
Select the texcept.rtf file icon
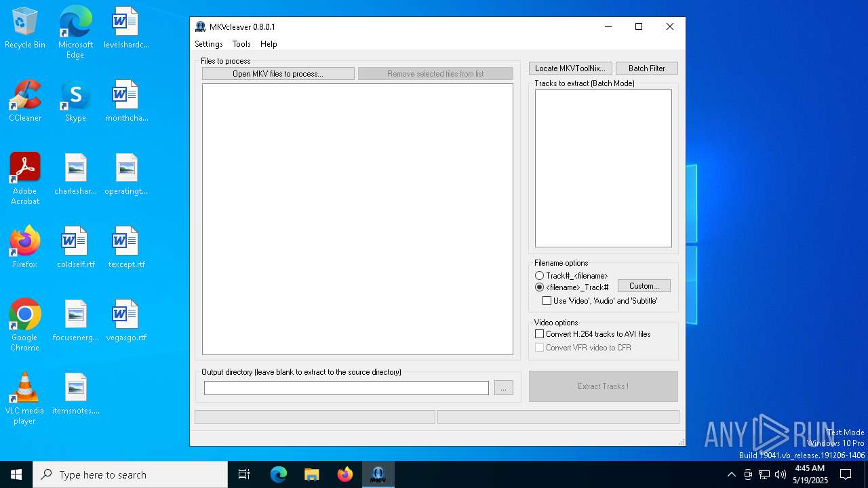click(x=126, y=247)
